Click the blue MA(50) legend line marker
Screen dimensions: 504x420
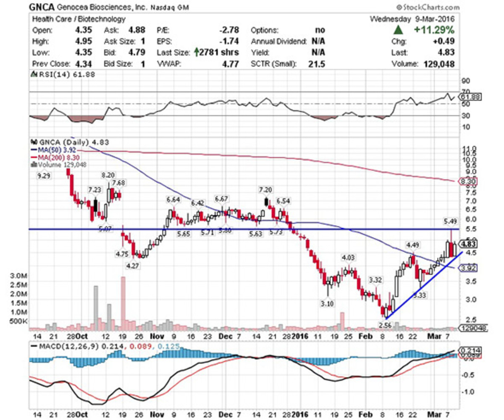[x=34, y=150]
